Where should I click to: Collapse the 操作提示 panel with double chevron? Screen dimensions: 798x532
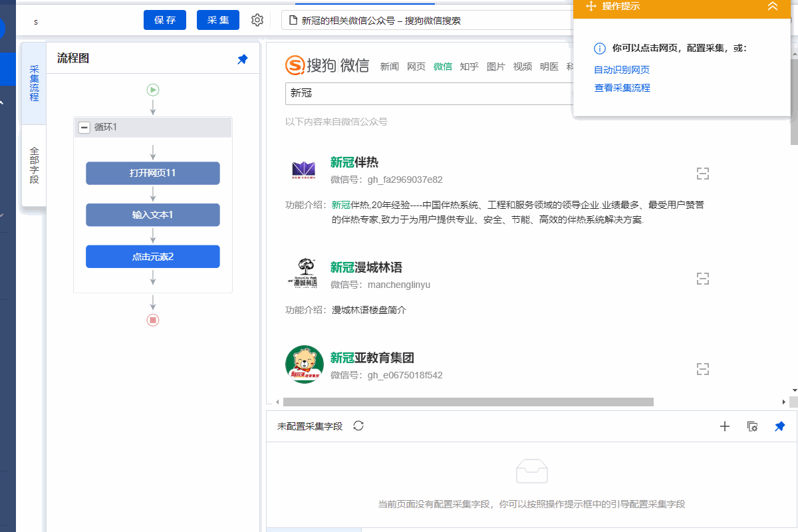[772, 7]
